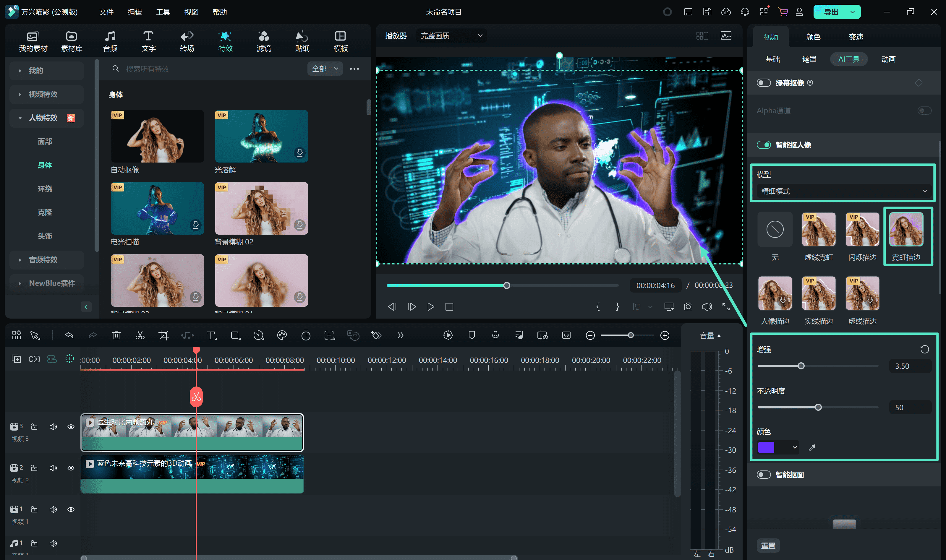This screenshot has width=946, height=560.
Task: Click the voiceover microphone icon
Action: click(495, 335)
